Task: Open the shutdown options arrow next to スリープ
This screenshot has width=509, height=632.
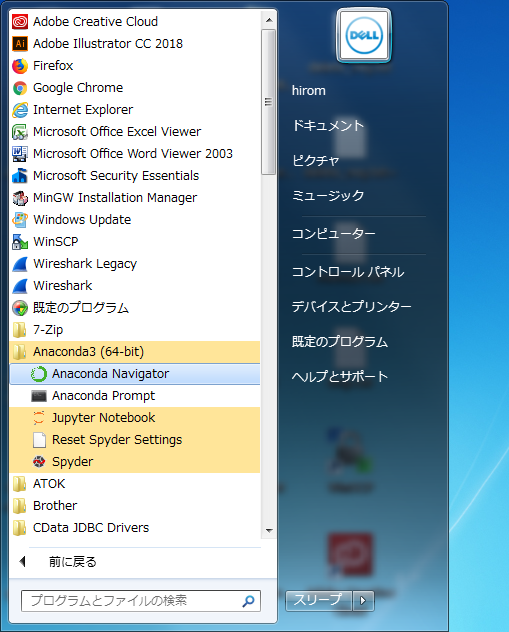Action: click(363, 601)
